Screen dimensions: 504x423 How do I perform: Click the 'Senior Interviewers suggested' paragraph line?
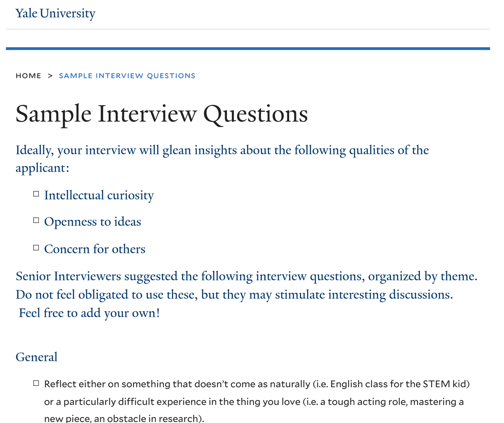click(x=246, y=276)
